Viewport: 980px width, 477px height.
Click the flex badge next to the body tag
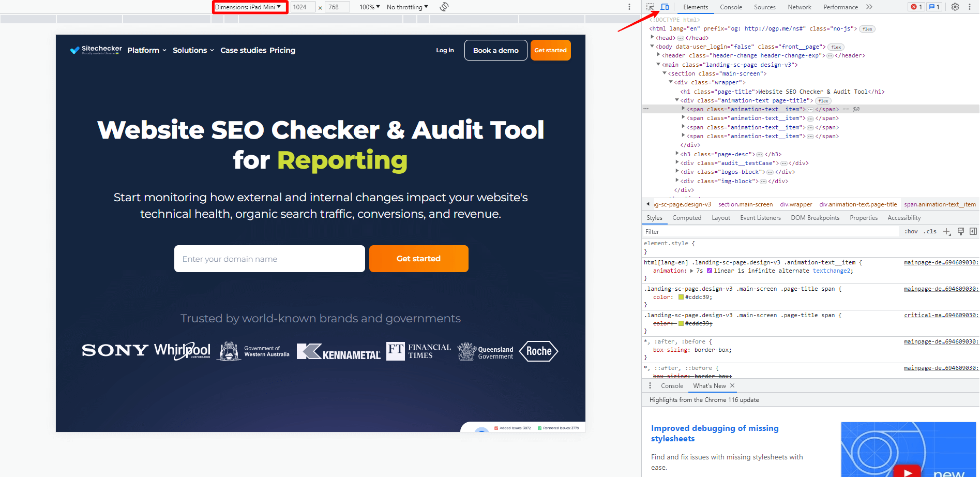point(836,47)
